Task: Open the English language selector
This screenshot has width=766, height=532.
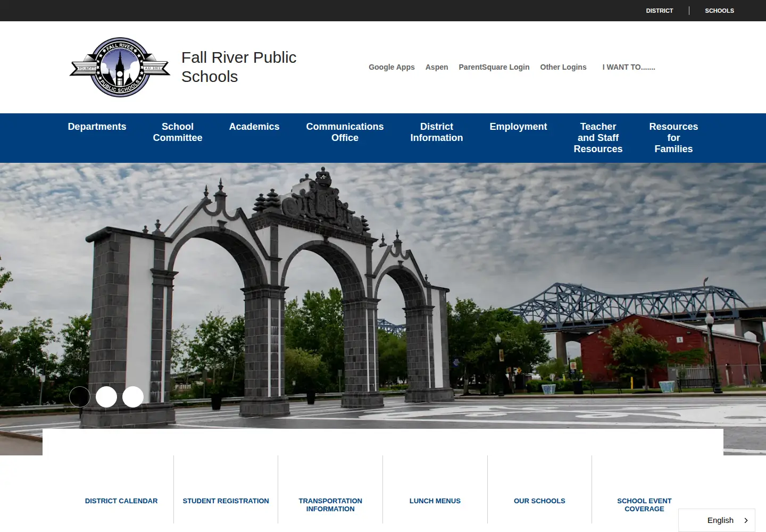Action: [717, 520]
